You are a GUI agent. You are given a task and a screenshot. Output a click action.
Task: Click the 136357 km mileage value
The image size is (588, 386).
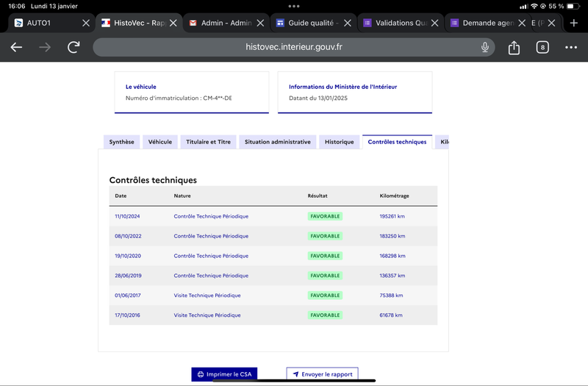[x=392, y=275]
